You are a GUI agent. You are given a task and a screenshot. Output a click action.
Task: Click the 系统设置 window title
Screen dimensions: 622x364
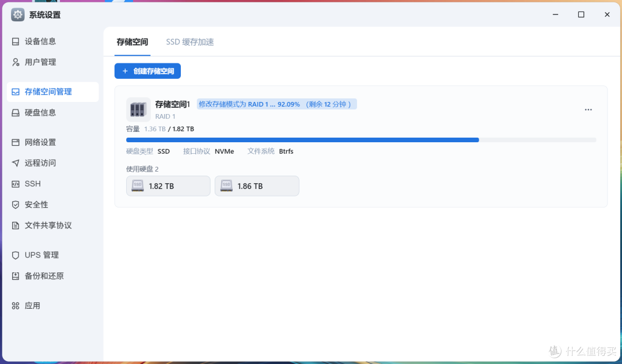(x=45, y=15)
